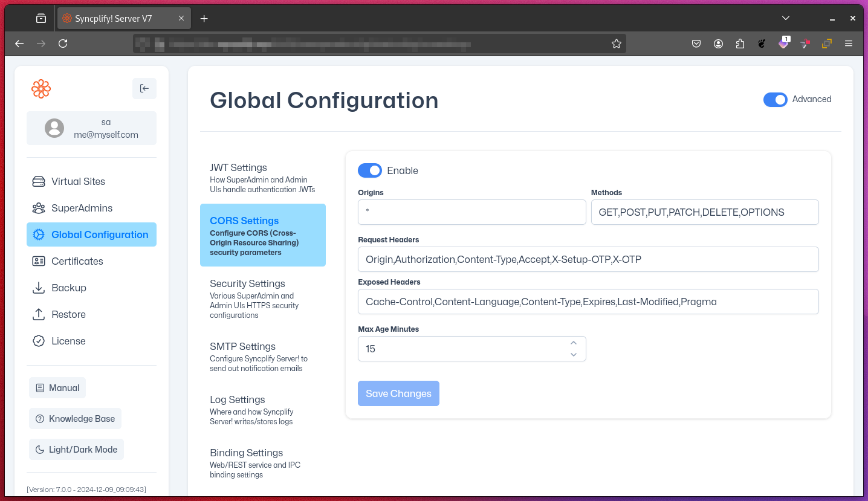Disable the Advanced toggle
This screenshot has width=868, height=501.
(x=776, y=99)
